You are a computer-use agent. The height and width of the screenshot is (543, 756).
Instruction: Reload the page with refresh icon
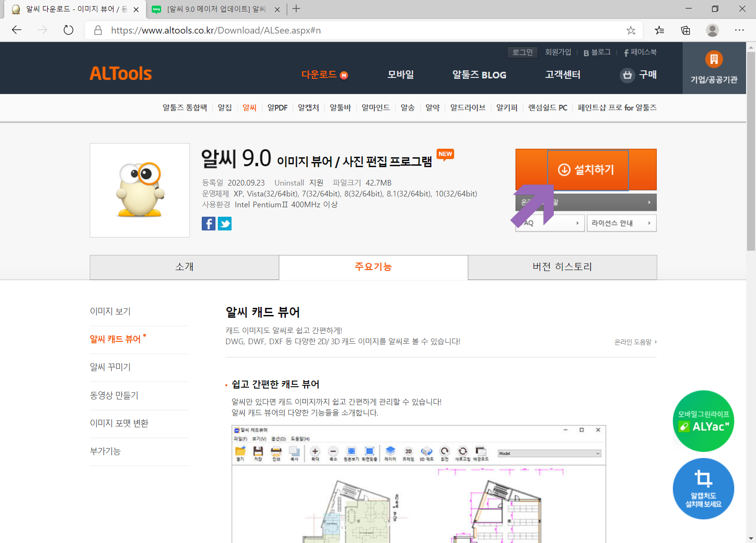[x=69, y=30]
